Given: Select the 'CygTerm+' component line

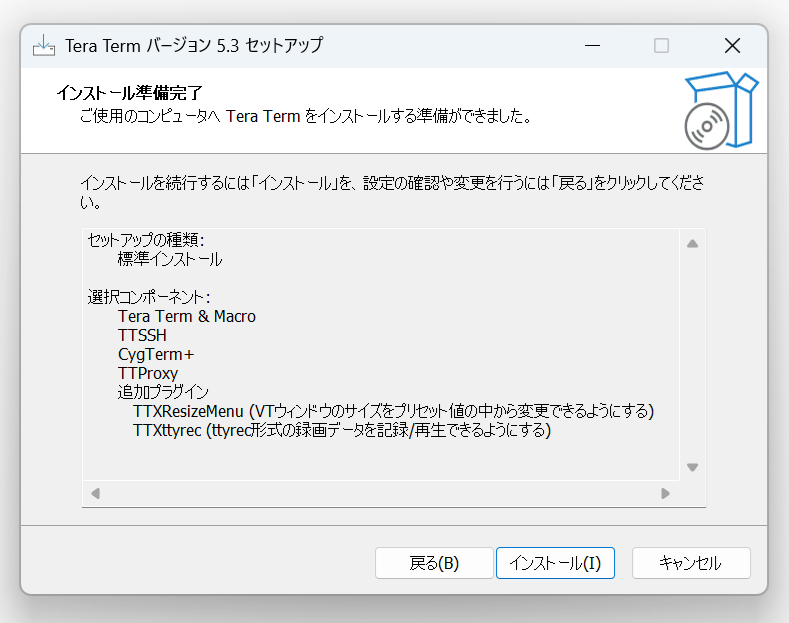Looking at the screenshot, I should pos(156,354).
